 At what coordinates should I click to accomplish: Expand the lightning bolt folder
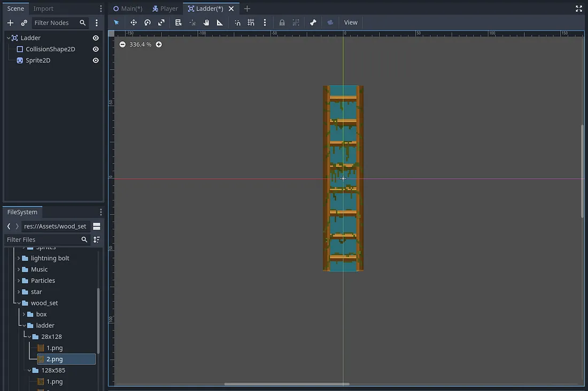18,259
